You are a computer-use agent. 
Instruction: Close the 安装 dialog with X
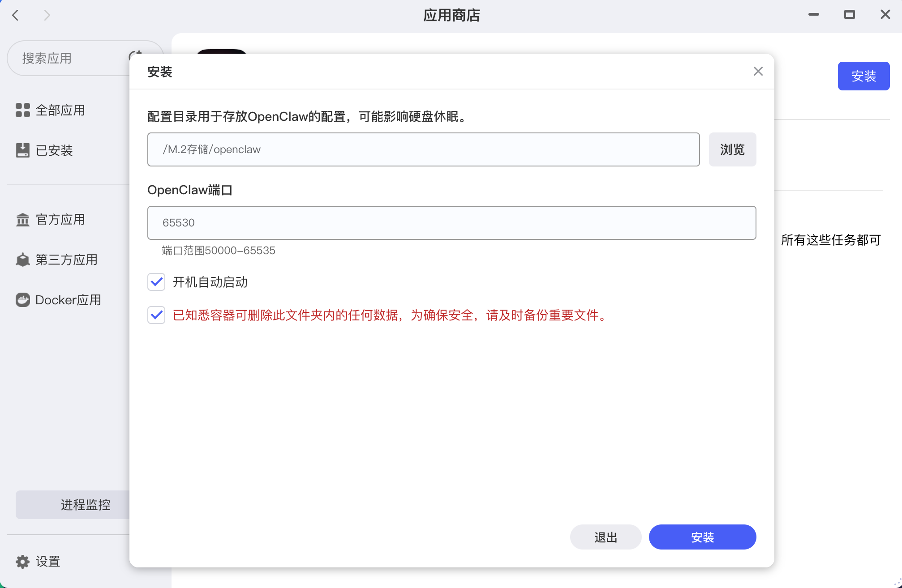tap(758, 71)
